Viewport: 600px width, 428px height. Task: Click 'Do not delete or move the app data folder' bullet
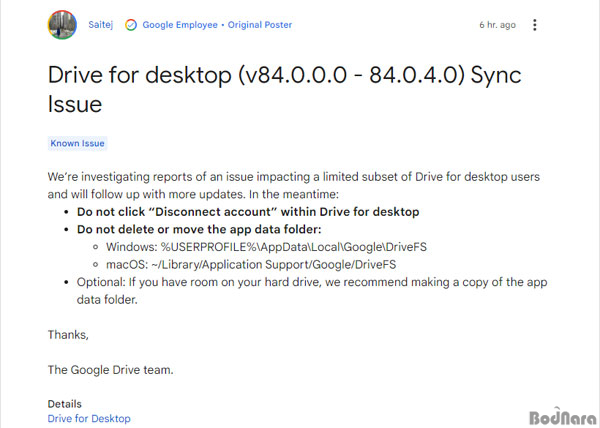tap(199, 229)
